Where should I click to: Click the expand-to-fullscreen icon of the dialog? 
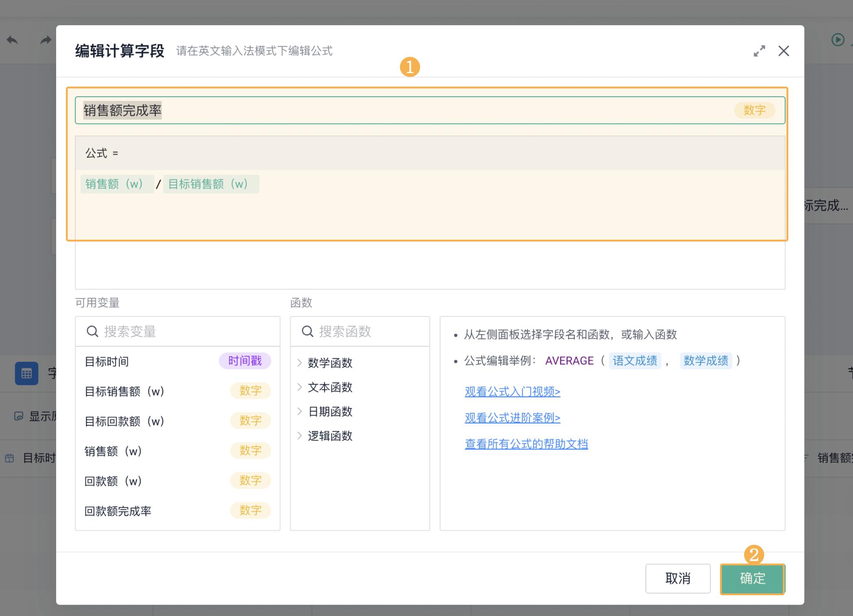point(759,51)
